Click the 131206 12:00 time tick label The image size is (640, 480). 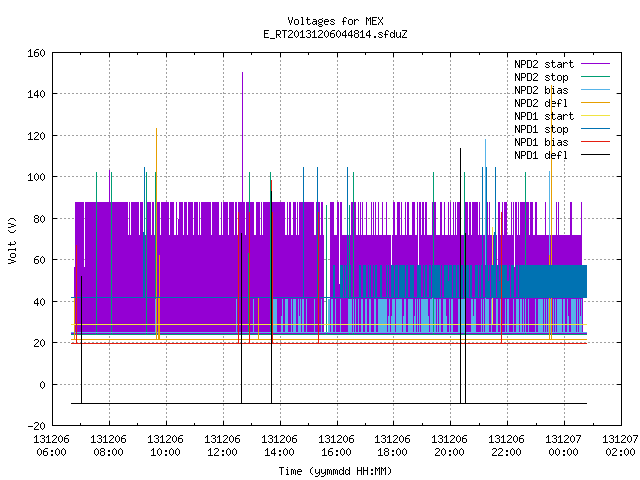[222, 446]
